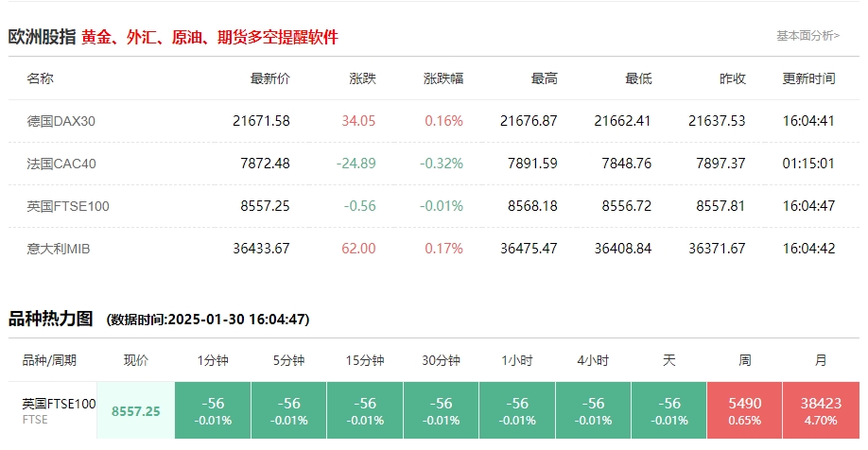
Task: Click MIB previous close 36371.67
Action: pyautogui.click(x=717, y=249)
